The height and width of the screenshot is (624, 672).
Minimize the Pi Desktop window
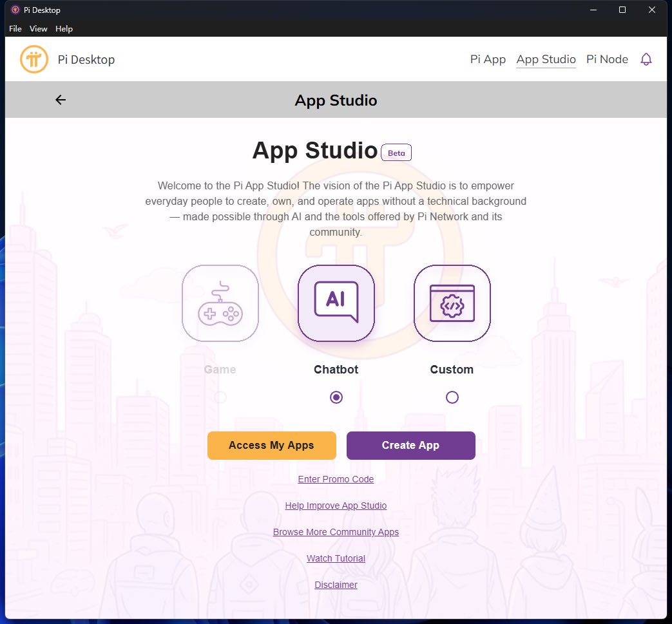(x=593, y=10)
